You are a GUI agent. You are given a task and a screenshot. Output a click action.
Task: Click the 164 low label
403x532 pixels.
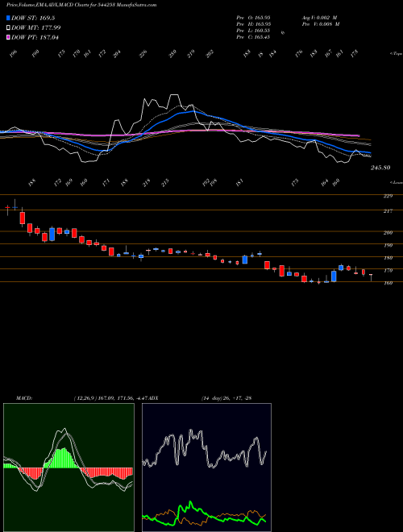(325, 183)
